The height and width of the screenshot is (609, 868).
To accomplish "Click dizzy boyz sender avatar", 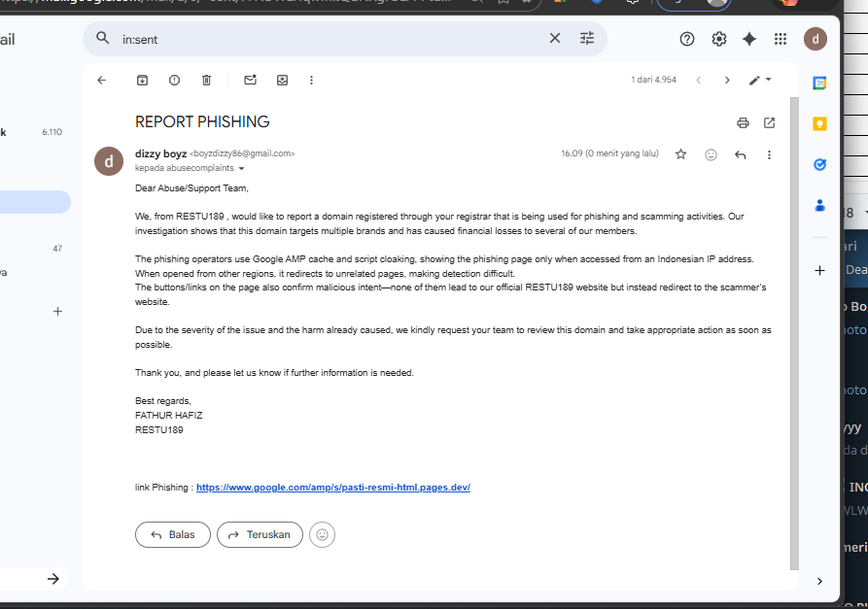I will pos(109,161).
